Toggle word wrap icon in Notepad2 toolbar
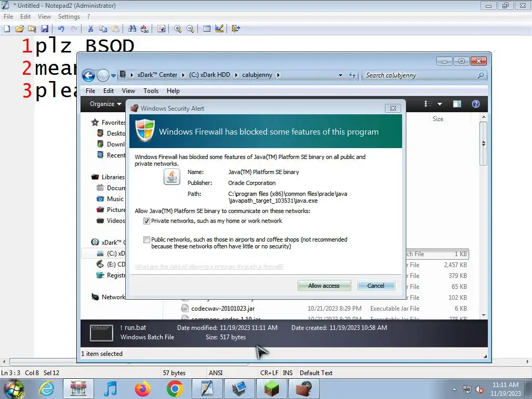The height and width of the screenshot is (399, 532). [x=161, y=29]
